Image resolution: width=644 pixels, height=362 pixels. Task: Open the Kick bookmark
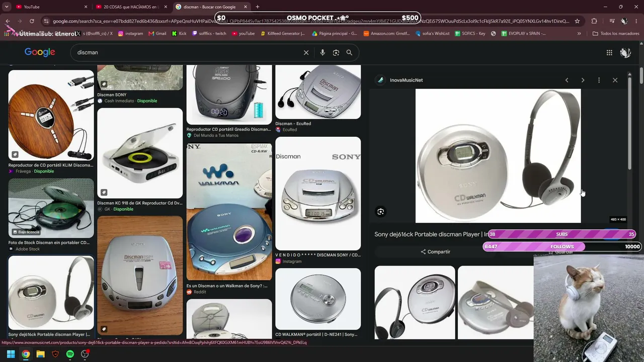(179, 34)
